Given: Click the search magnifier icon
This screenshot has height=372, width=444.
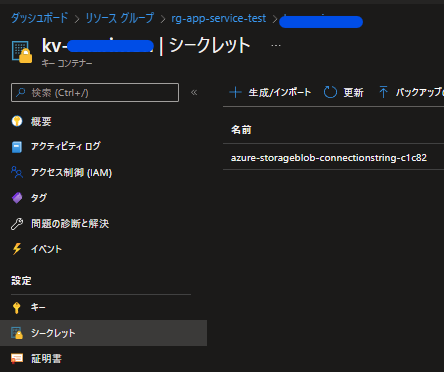Looking at the screenshot, I should 21,92.
